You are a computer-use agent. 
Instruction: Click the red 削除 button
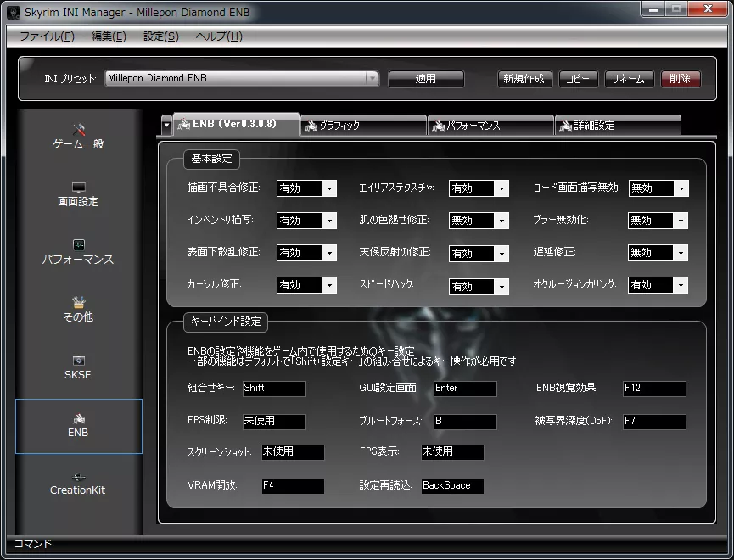pos(681,79)
